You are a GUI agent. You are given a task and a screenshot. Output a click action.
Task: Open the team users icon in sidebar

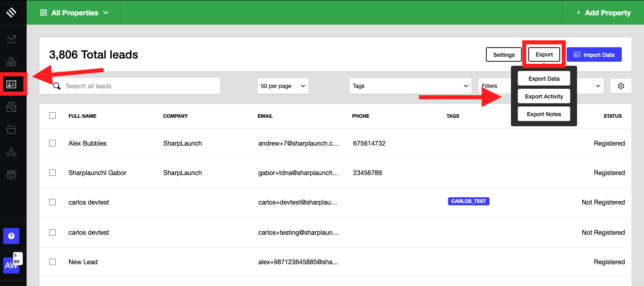point(11,175)
